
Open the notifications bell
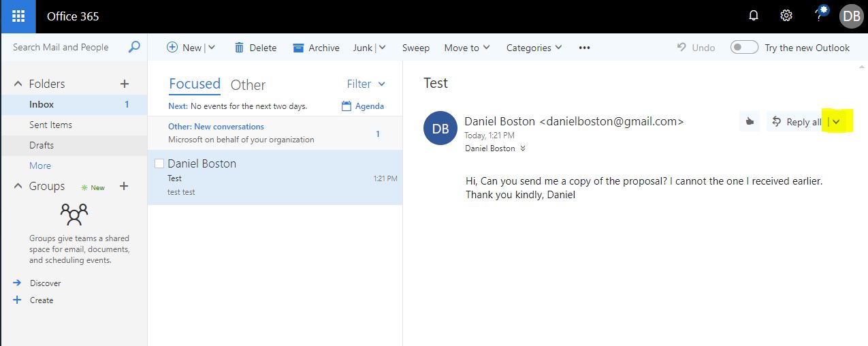tap(754, 16)
